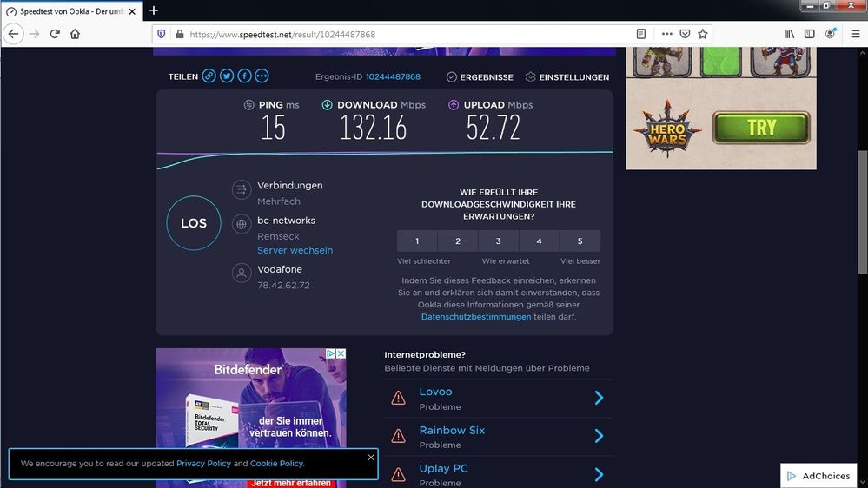
Task: Click Server wechseln link
Action: point(295,250)
